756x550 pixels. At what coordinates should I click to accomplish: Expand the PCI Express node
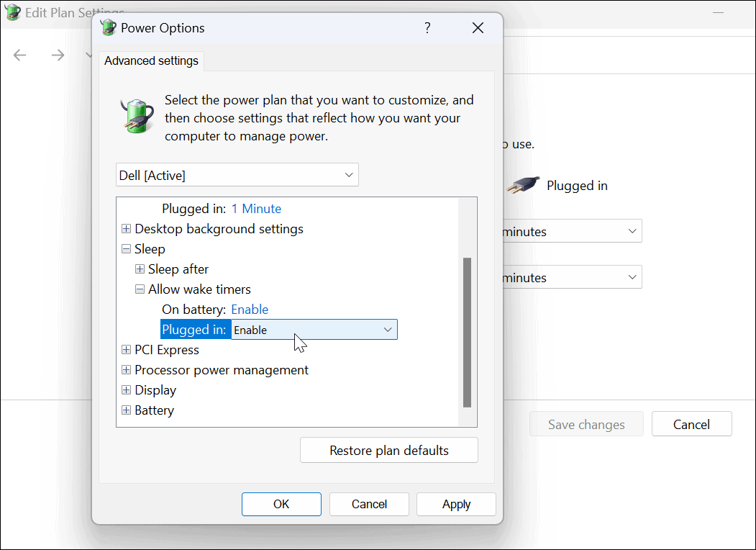pyautogui.click(x=127, y=350)
